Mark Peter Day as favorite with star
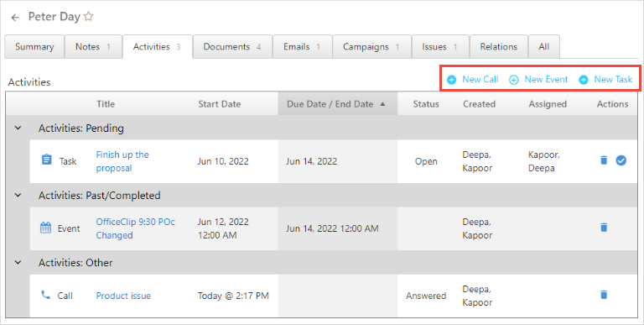644x325 pixels. pyautogui.click(x=88, y=17)
